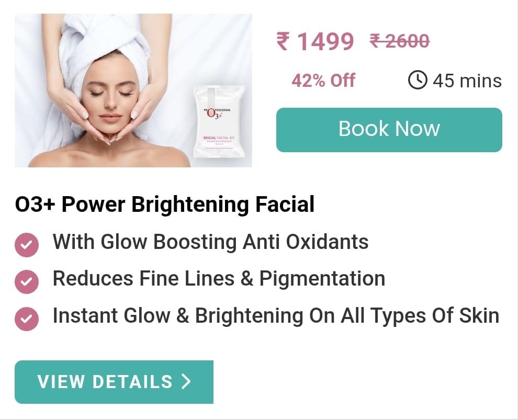Click the struck-through ₹2600 original price
Viewport: 518px width, 420px height.
[400, 41]
